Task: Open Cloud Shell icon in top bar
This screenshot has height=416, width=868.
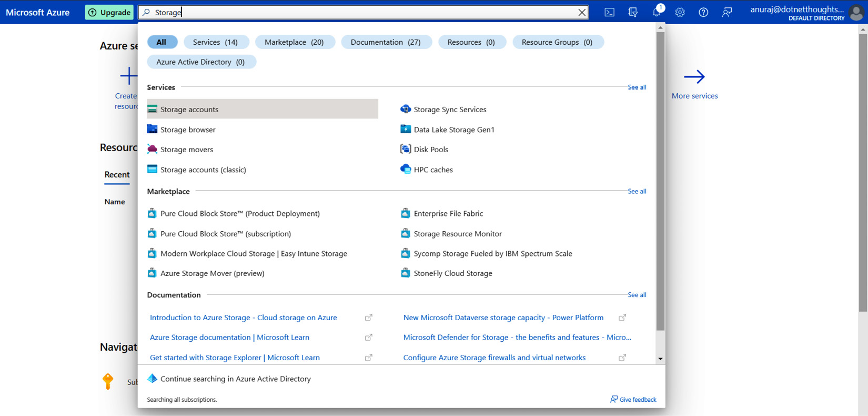Action: (609, 12)
